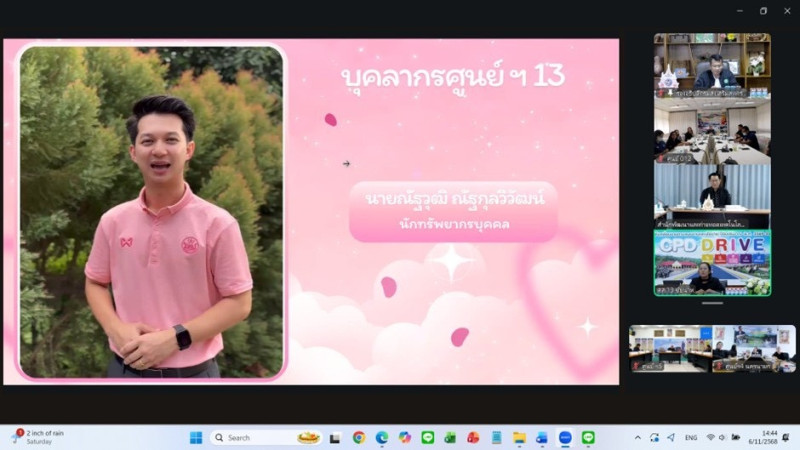The height and width of the screenshot is (450, 800).
Task: Open the ENG input language selector
Action: coord(691,438)
